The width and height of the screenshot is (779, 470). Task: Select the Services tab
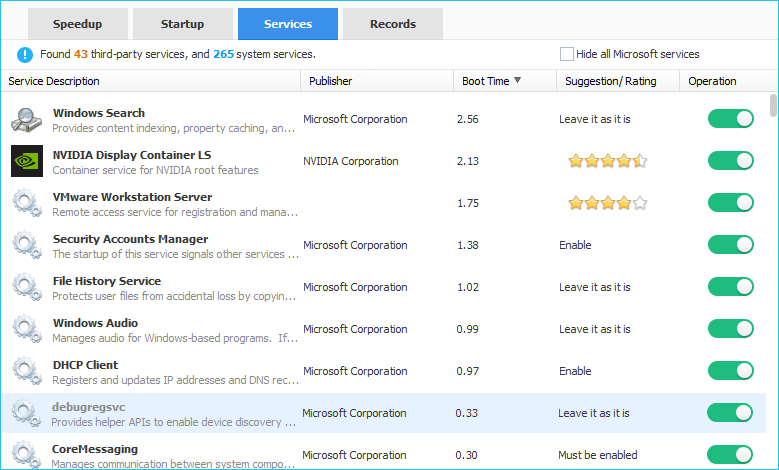click(288, 24)
